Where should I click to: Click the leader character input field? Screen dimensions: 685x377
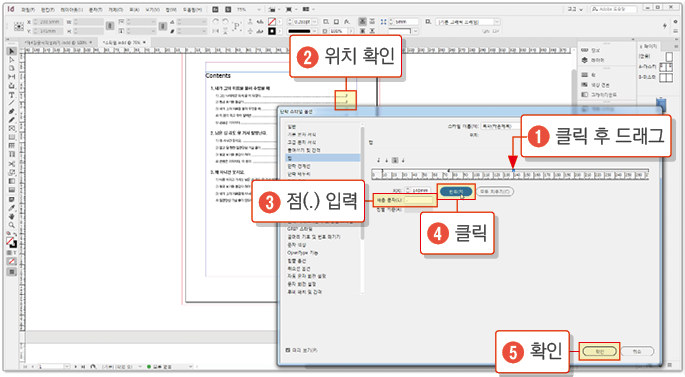tap(418, 200)
